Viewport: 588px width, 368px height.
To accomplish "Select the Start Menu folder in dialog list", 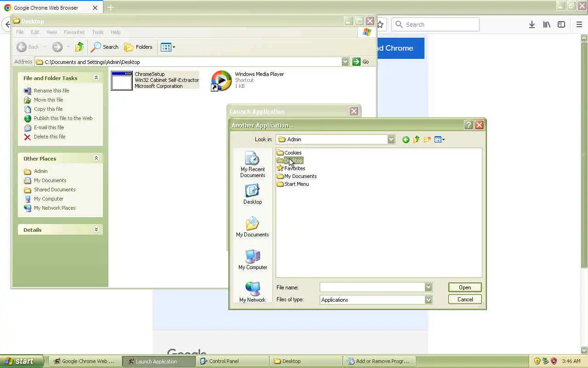I will [x=293, y=184].
